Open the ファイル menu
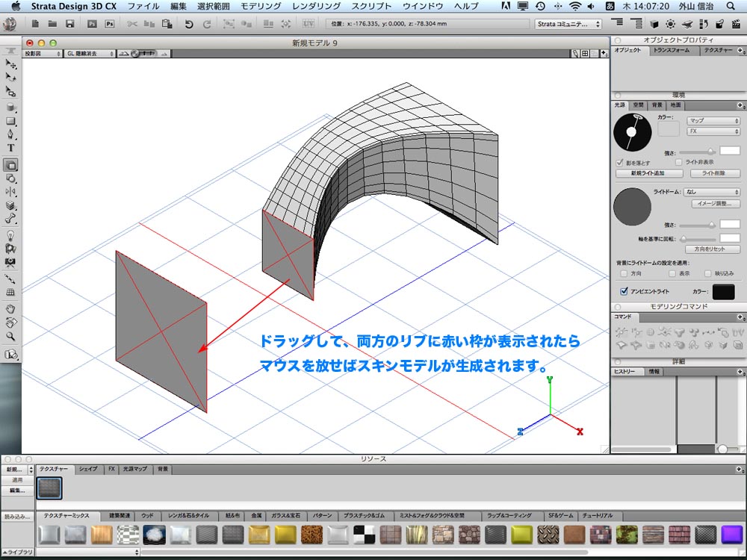The image size is (747, 560). [x=143, y=6]
